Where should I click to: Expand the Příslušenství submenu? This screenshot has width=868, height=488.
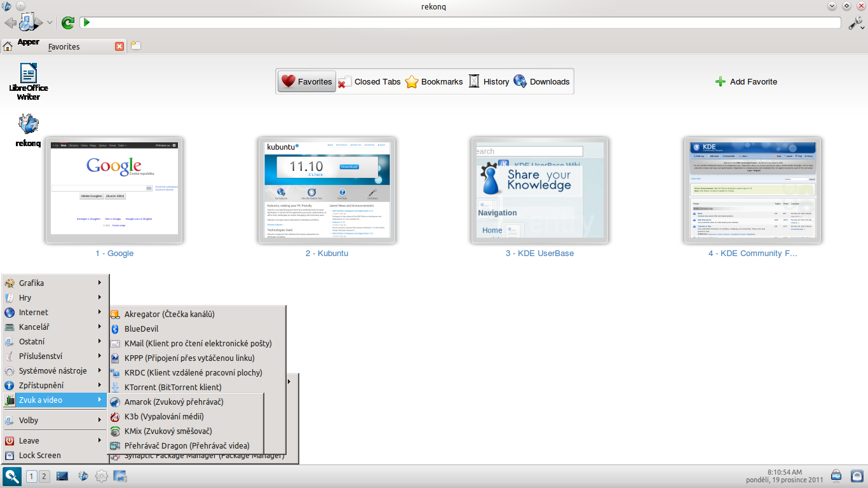click(x=55, y=356)
